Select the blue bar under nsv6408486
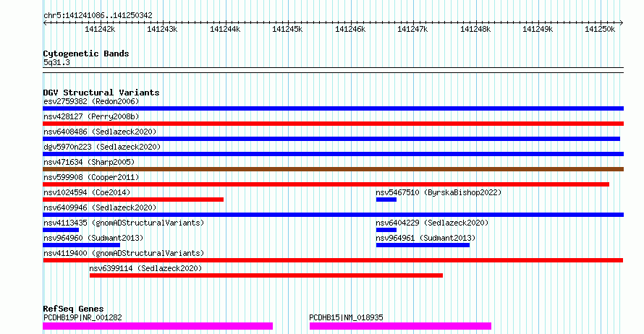644x334 pixels. click(x=331, y=139)
